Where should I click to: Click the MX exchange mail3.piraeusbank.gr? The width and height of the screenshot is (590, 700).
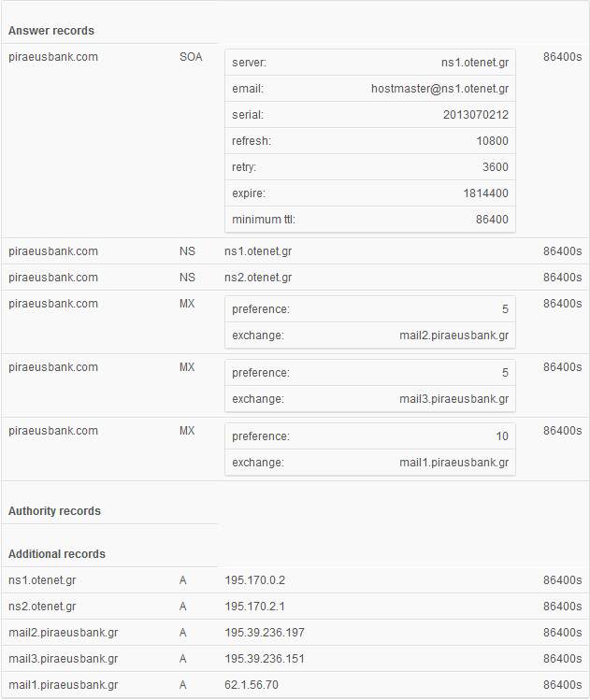(x=453, y=399)
